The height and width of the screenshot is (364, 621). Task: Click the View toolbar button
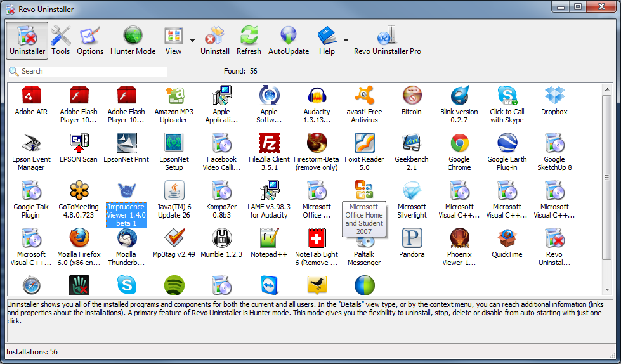point(173,41)
